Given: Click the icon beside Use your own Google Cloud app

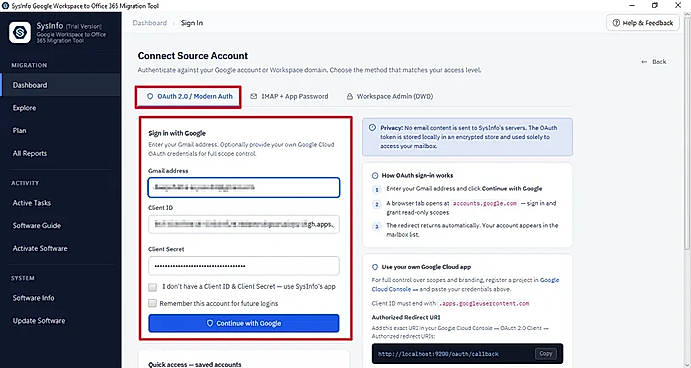Looking at the screenshot, I should pos(375,267).
